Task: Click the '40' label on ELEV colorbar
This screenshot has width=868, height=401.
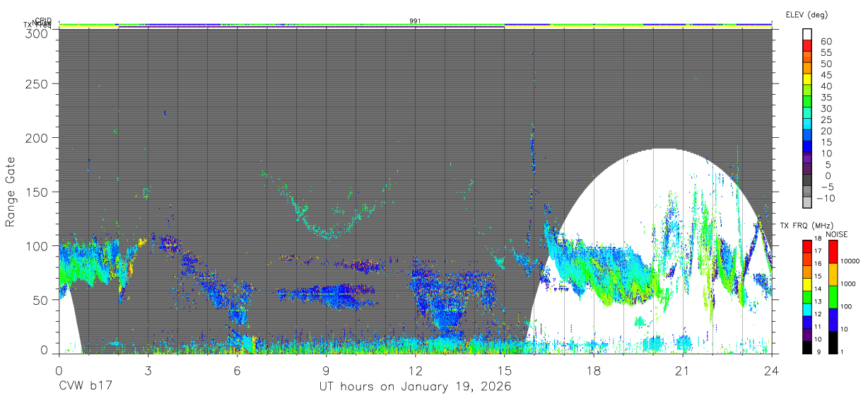Action: [x=826, y=86]
